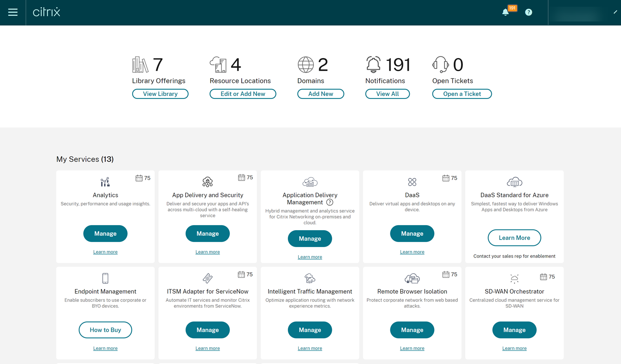The image size is (621, 364).
Task: Click Edit or Add New resource locations
Action: [x=243, y=94]
